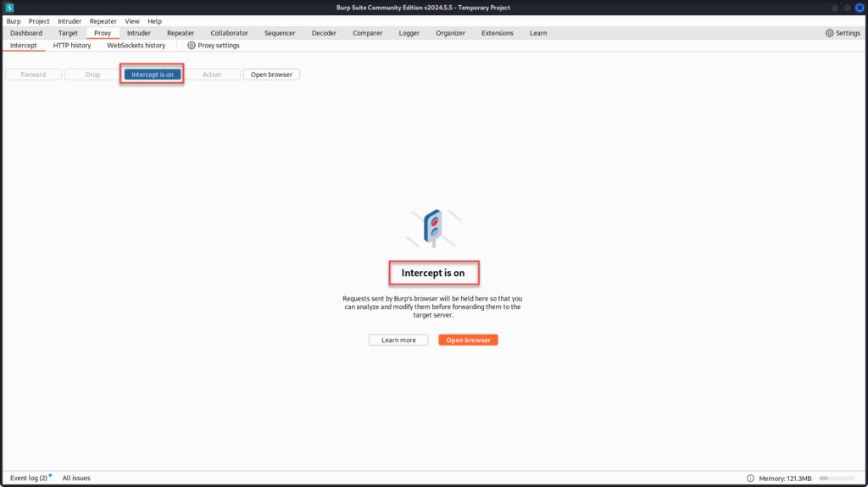Click the Drop button

point(92,75)
